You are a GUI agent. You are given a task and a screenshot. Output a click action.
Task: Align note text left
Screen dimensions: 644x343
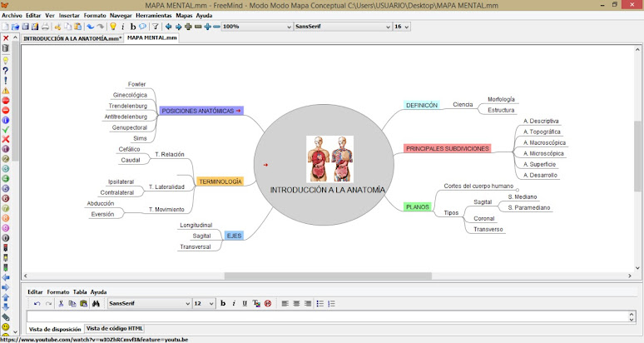[x=285, y=304]
